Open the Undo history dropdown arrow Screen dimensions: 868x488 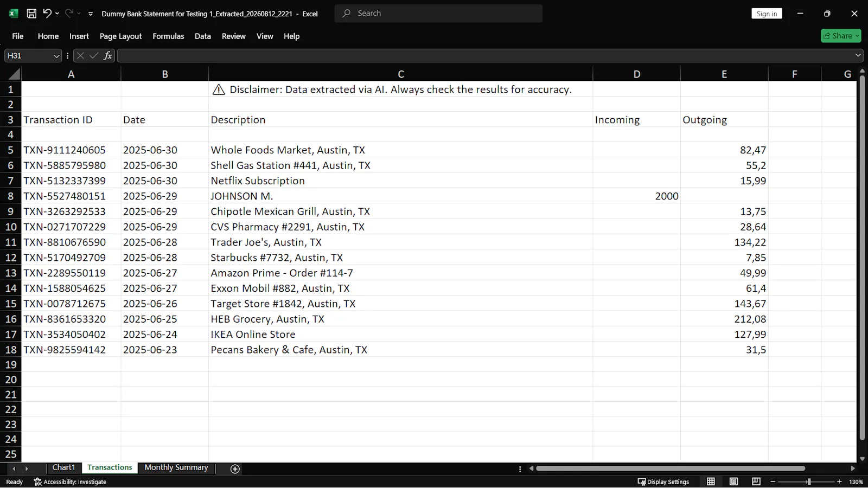pyautogui.click(x=57, y=14)
